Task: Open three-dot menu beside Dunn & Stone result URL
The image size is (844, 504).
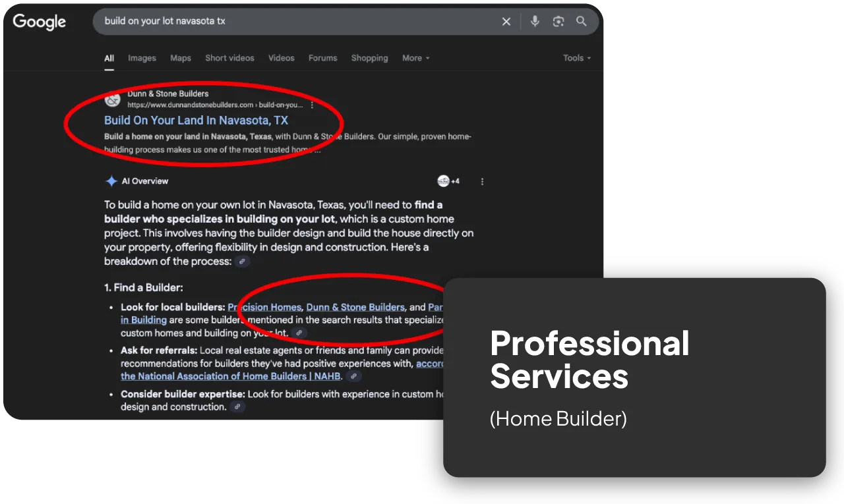Action: [312, 105]
